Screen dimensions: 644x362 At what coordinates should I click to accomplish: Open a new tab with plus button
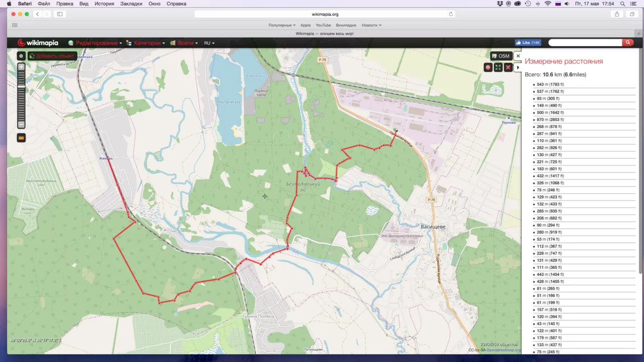click(x=638, y=34)
